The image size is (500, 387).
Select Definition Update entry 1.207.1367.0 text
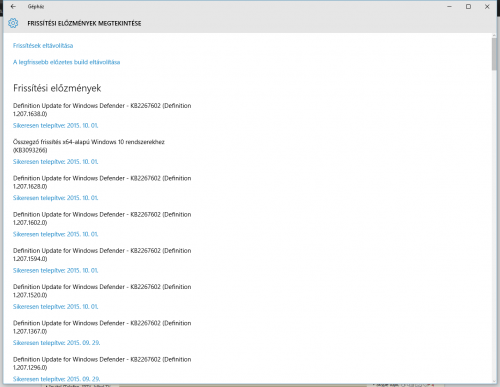(102, 327)
